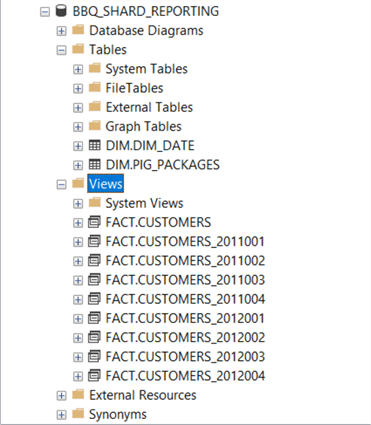The width and height of the screenshot is (371, 425).
Task: Expand the FileTables folder
Action: [x=78, y=89]
